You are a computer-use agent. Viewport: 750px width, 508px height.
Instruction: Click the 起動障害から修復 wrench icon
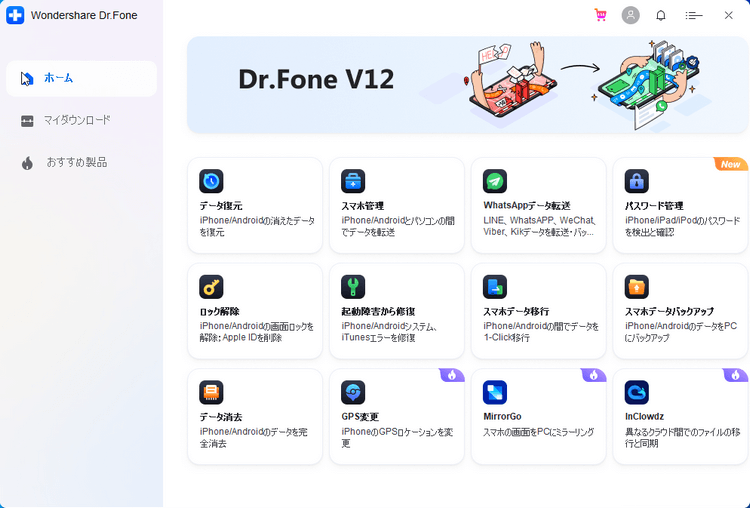(x=353, y=287)
